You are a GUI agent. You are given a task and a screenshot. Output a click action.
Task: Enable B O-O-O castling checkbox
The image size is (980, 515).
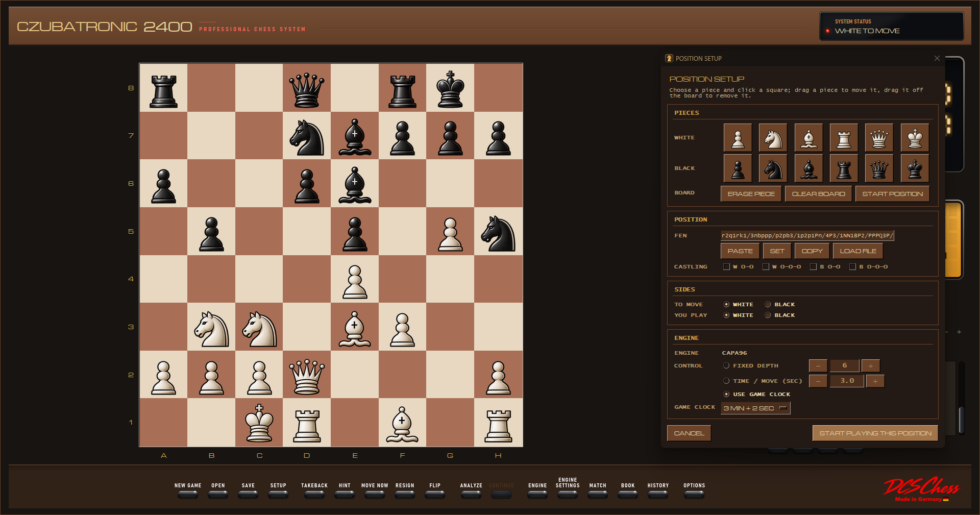click(x=852, y=266)
